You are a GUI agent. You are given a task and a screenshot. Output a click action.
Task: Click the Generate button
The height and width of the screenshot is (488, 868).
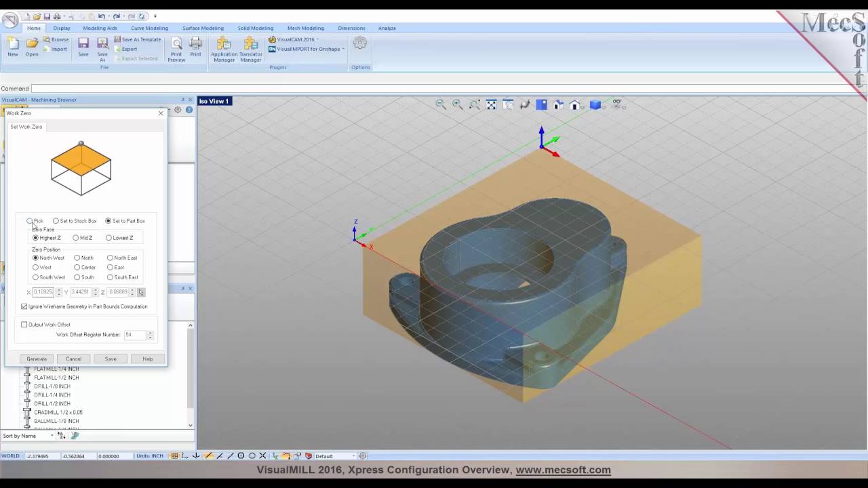(37, 359)
